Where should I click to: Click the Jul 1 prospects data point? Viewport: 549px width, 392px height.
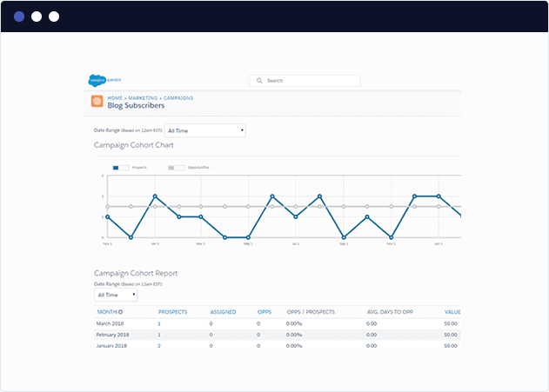pyautogui.click(x=296, y=216)
